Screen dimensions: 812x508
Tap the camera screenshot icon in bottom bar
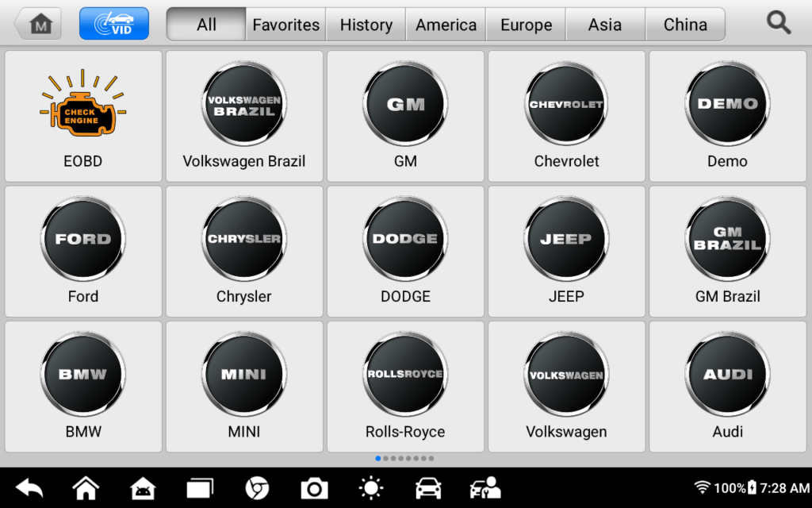pos(314,488)
